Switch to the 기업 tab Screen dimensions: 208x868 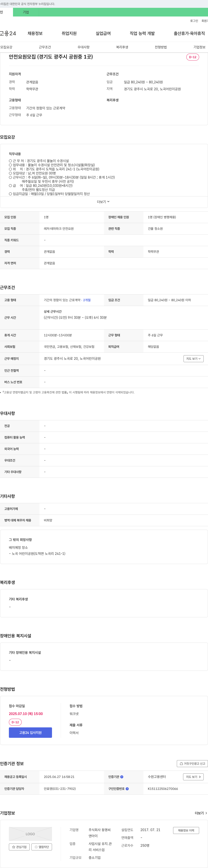26,12
